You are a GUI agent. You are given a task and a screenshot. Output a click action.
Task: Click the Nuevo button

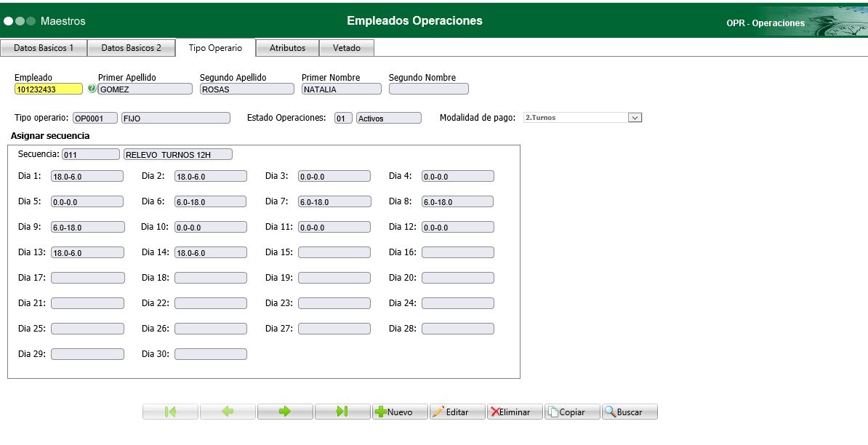(x=400, y=412)
